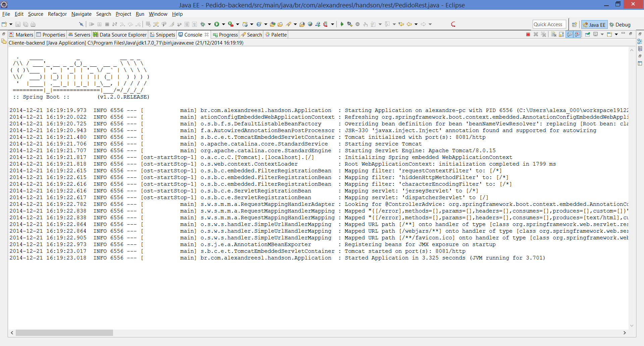Minimize the Console view panel
This screenshot has height=346, width=644.
tap(623, 33)
